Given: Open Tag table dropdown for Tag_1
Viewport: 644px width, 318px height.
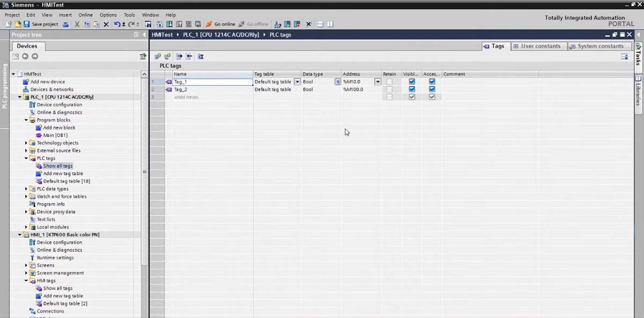Looking at the screenshot, I should (x=297, y=82).
